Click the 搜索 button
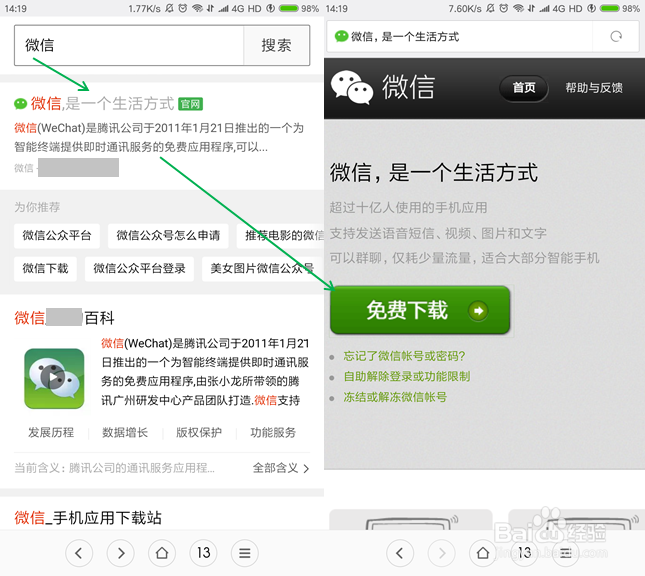645x576 pixels. [276, 45]
